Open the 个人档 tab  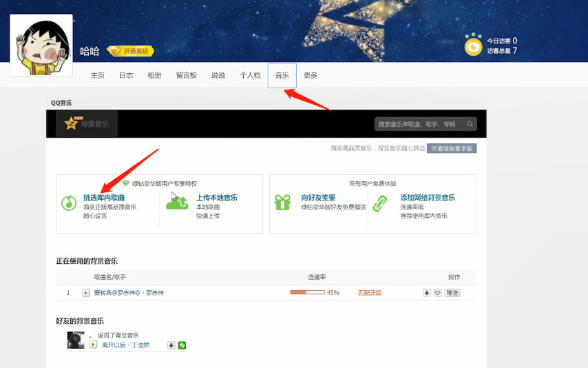pos(250,75)
